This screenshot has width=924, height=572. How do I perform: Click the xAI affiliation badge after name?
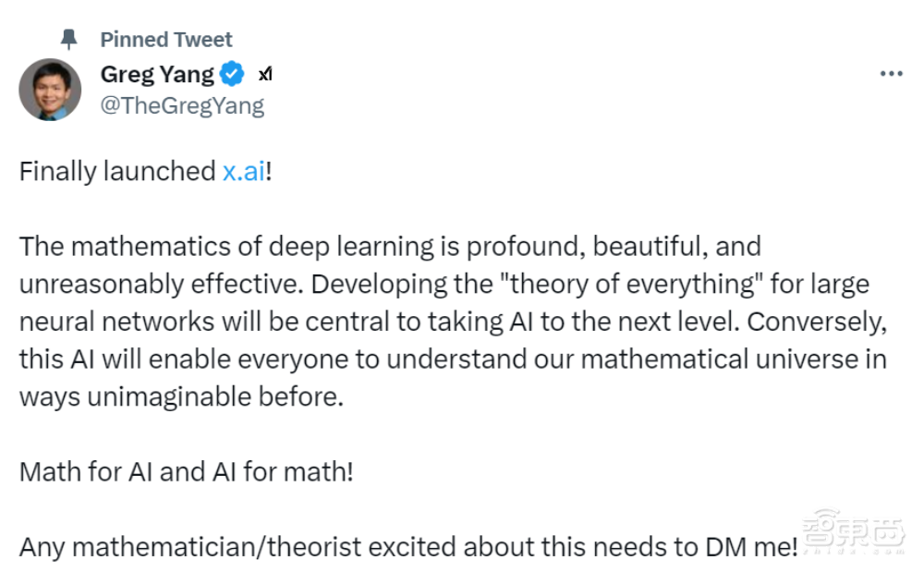tap(264, 74)
